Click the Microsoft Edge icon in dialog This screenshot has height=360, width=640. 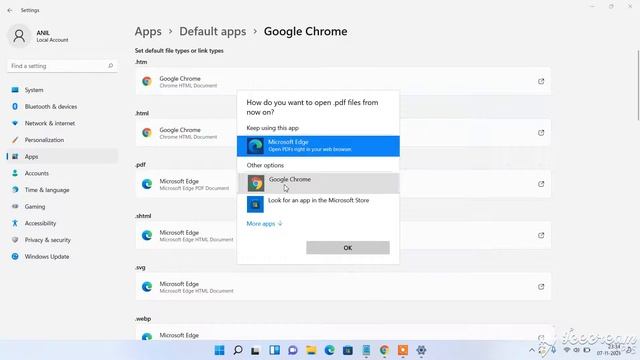(255, 146)
